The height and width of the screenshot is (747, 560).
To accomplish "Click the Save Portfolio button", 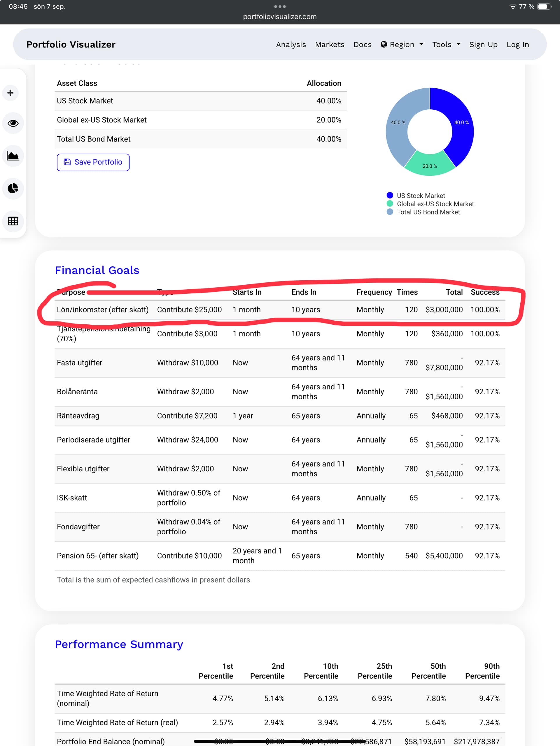I will [x=93, y=162].
